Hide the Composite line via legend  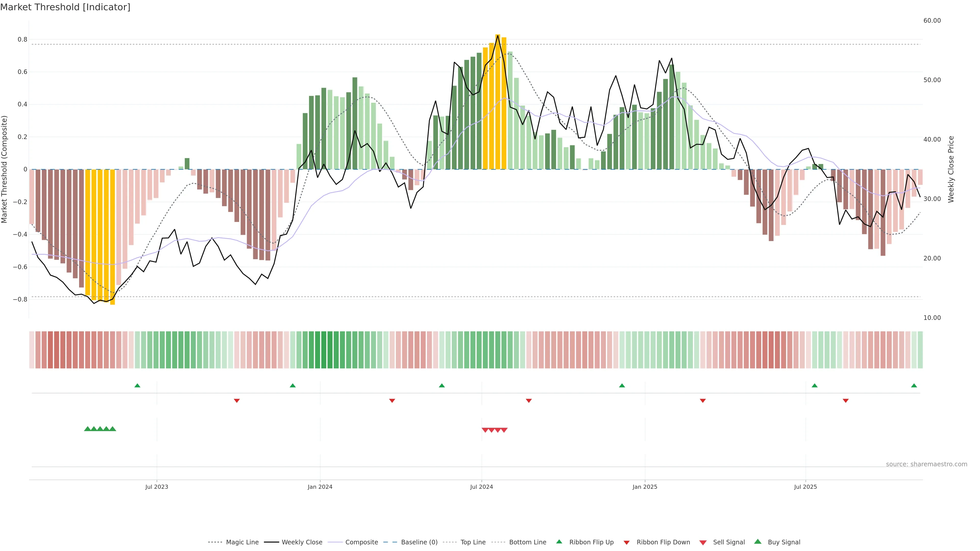coord(361,542)
